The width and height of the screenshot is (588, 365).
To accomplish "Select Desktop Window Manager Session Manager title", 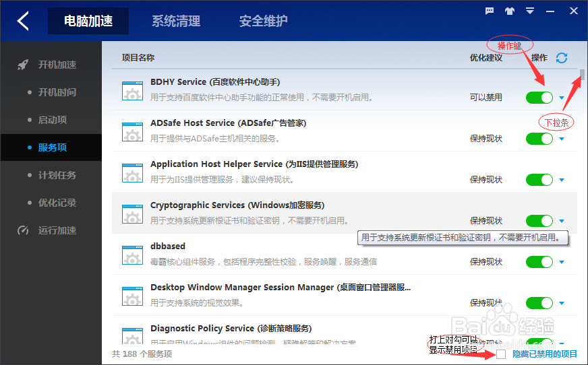I will click(281, 288).
